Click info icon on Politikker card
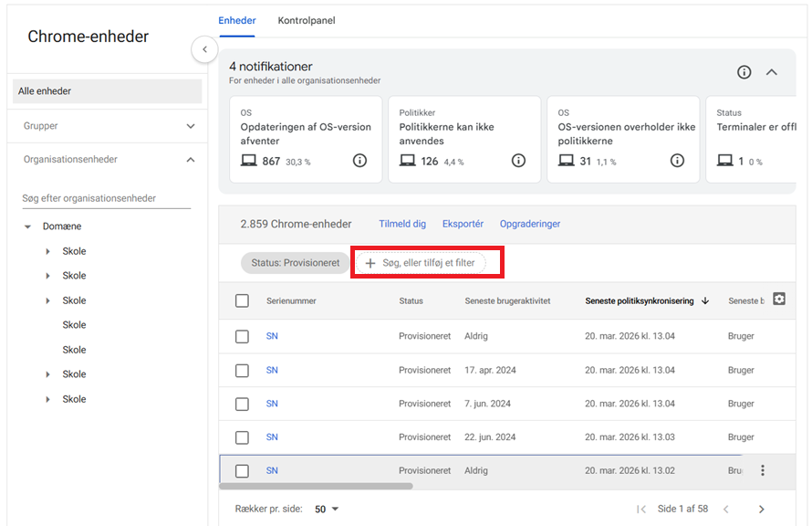The image size is (812, 526). pos(518,161)
